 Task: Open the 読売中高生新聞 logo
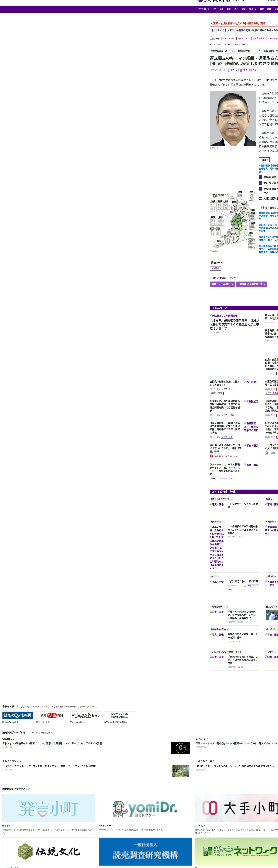pyautogui.click(x=52, y=715)
